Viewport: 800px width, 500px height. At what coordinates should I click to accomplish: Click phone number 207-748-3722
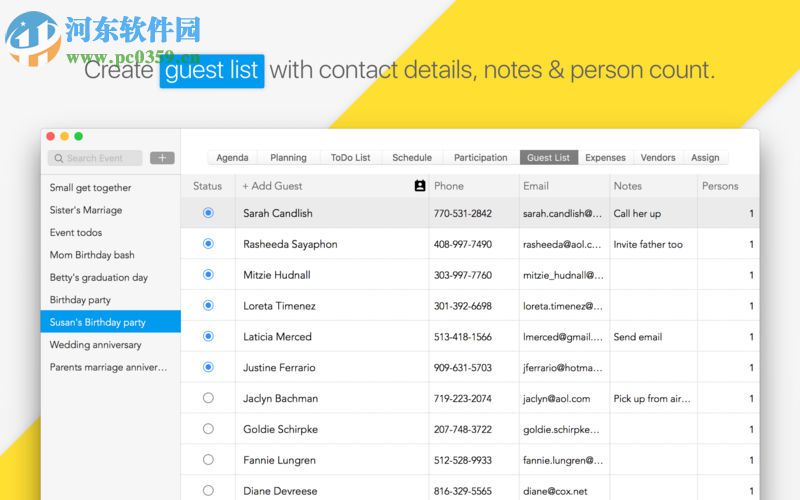pos(463,430)
